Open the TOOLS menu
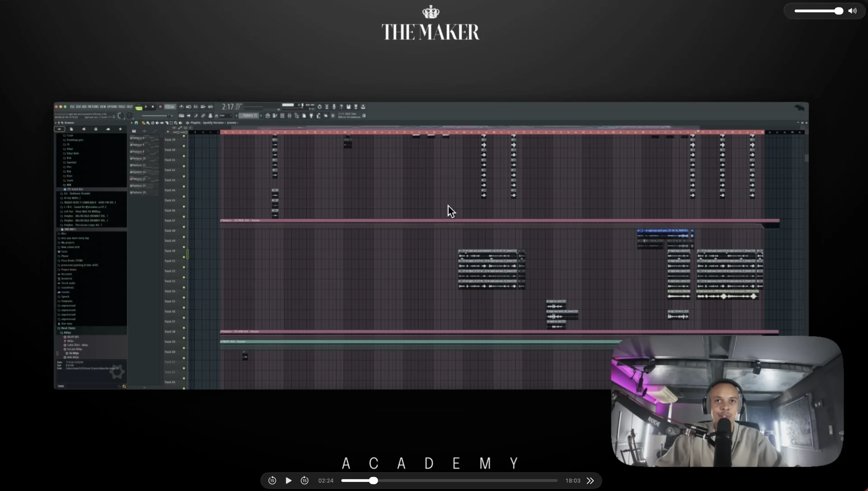This screenshot has height=491, width=868. [x=122, y=107]
